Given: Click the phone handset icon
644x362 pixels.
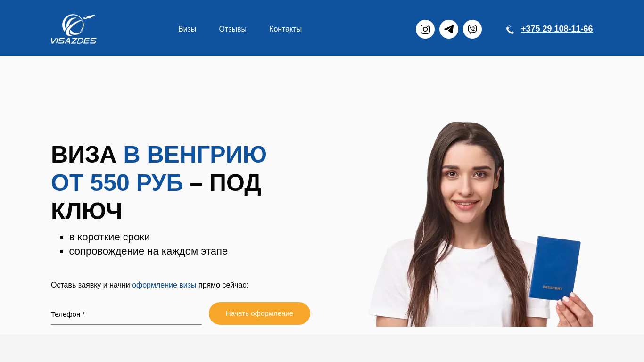Looking at the screenshot, I should (510, 29).
